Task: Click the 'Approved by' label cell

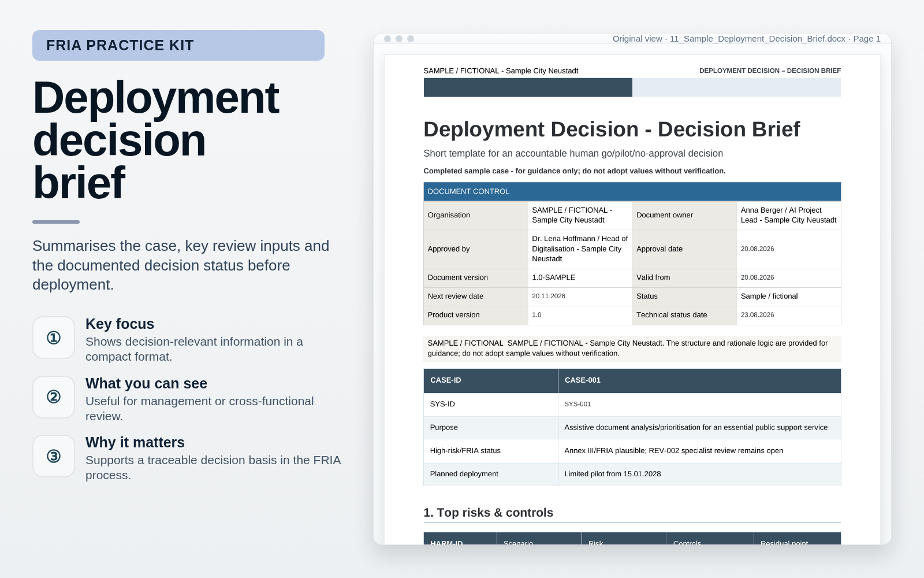Action: pos(475,249)
